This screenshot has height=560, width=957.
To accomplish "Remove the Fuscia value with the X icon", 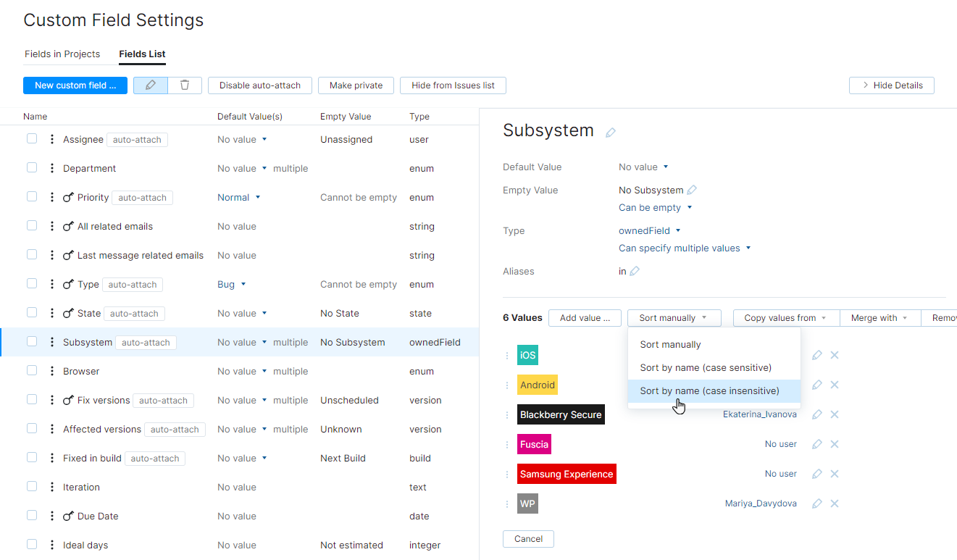I will 835,443.
